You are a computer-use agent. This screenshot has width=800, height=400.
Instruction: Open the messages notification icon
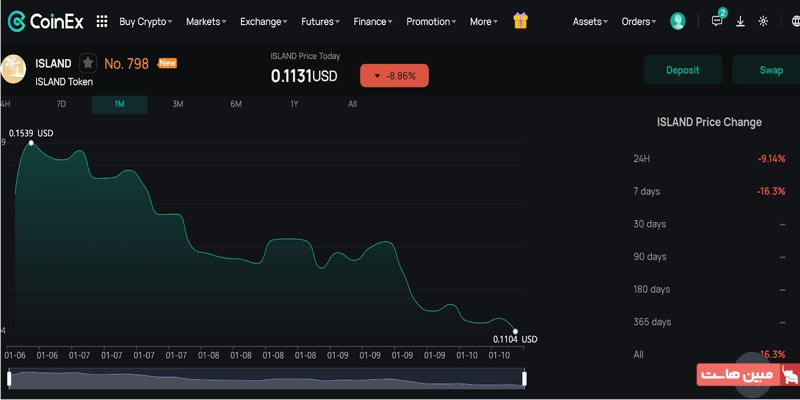coord(717,21)
